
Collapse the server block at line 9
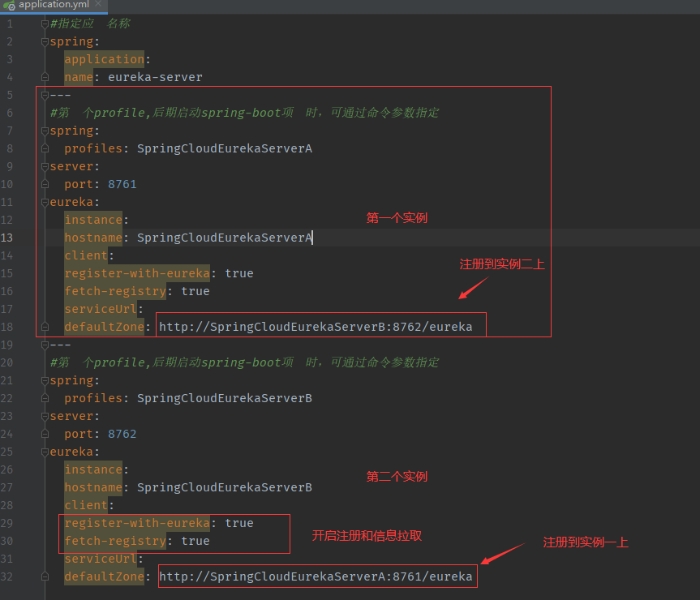pyautogui.click(x=45, y=166)
